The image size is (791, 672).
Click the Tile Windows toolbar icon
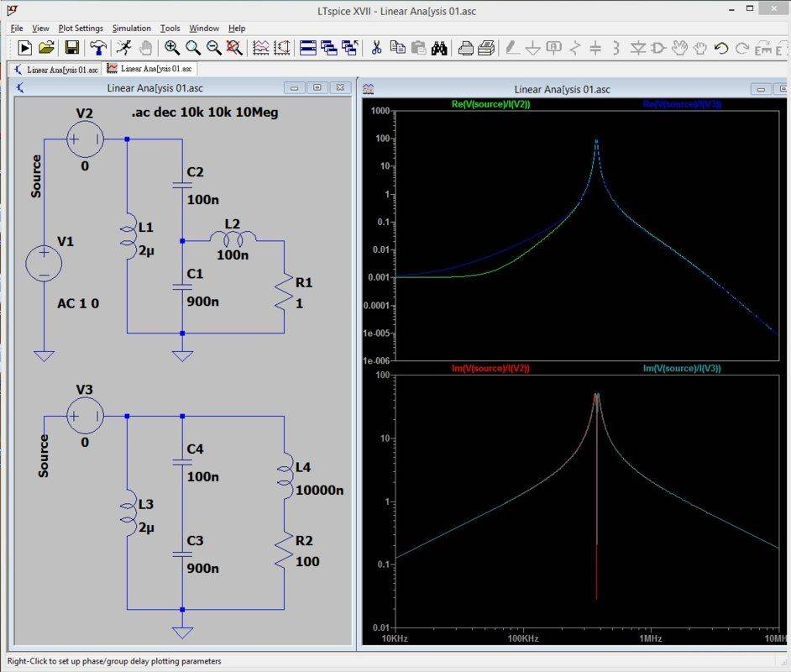tap(308, 48)
